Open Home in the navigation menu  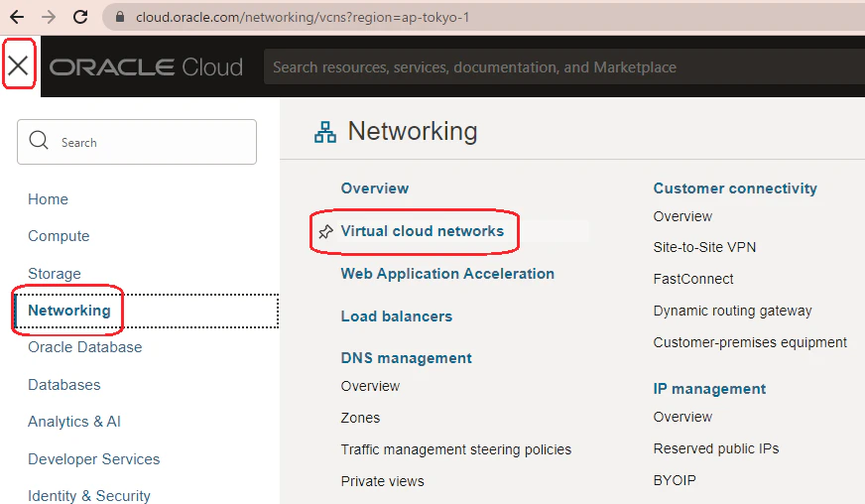click(48, 199)
